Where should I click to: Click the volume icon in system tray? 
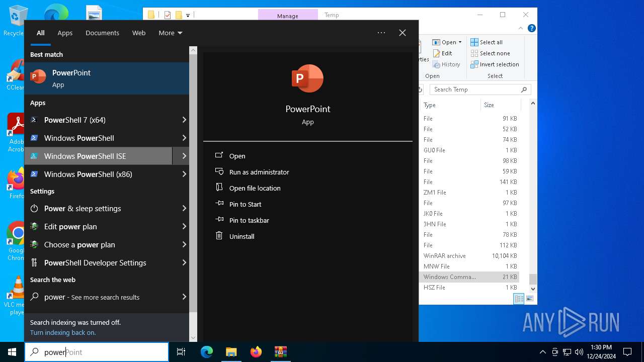[x=579, y=352]
